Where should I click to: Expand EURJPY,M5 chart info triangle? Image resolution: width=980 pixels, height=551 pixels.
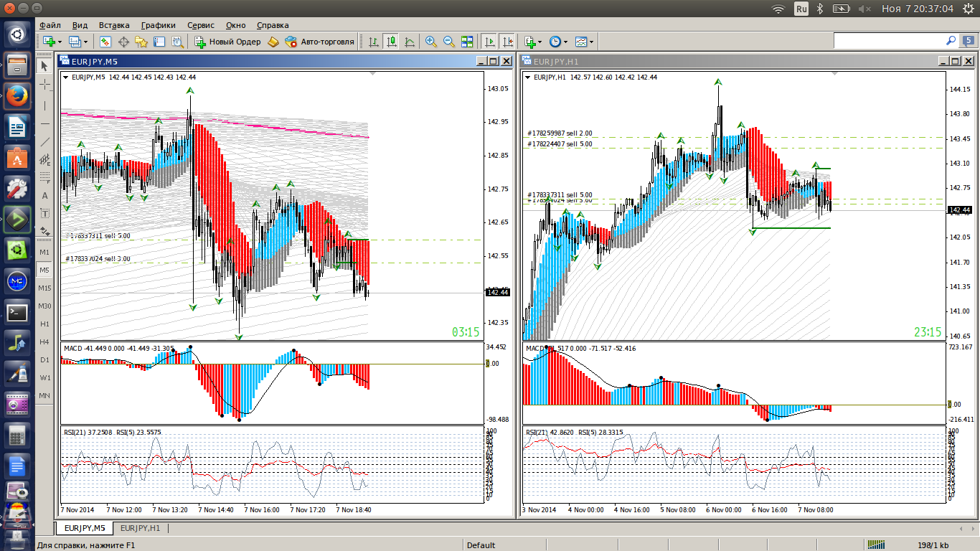click(x=66, y=77)
